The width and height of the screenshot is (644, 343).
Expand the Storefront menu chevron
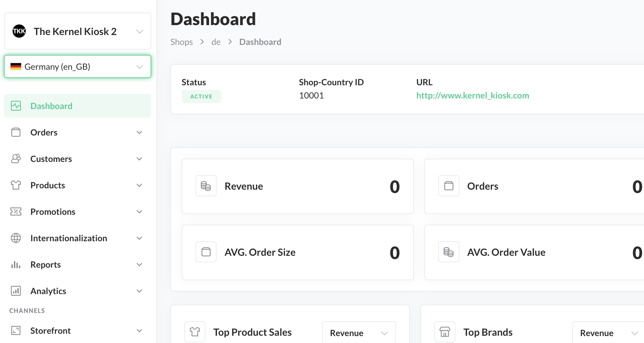pos(139,331)
